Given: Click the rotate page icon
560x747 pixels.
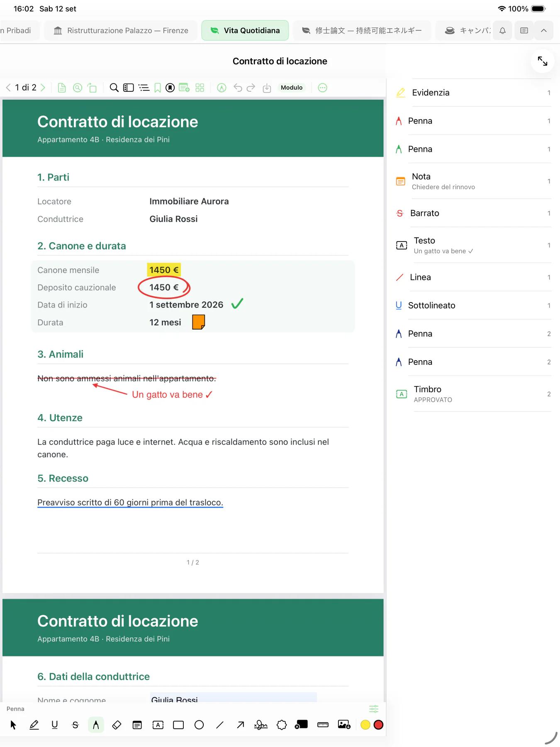Looking at the screenshot, I should click(x=92, y=88).
